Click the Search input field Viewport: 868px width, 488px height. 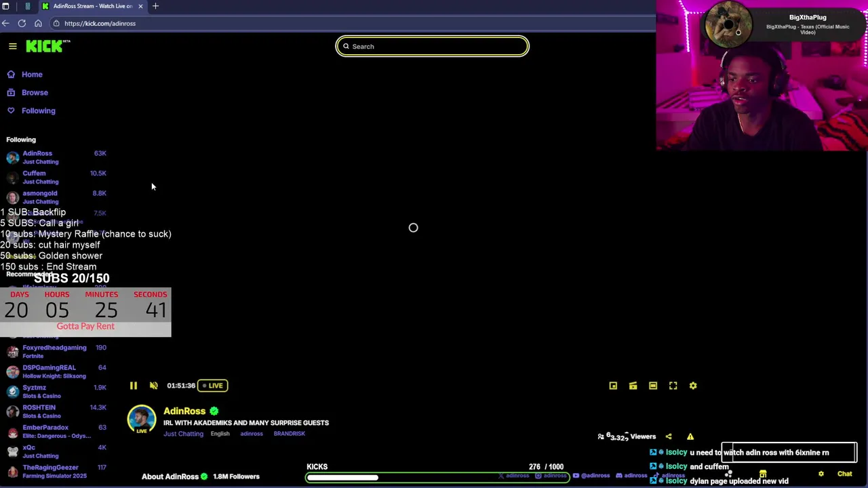[x=433, y=46]
